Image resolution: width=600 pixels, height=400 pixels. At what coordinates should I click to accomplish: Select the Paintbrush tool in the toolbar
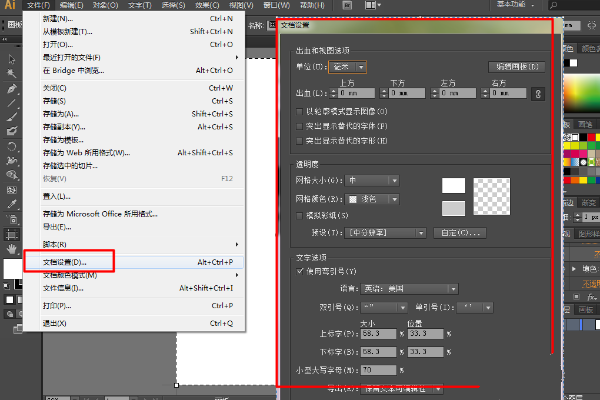[11, 116]
